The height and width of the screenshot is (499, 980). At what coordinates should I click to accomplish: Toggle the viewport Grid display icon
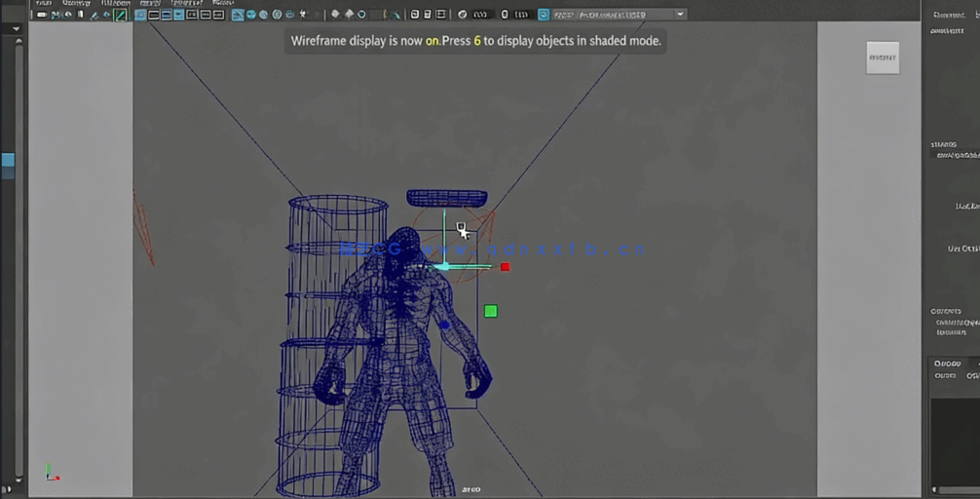(x=140, y=15)
